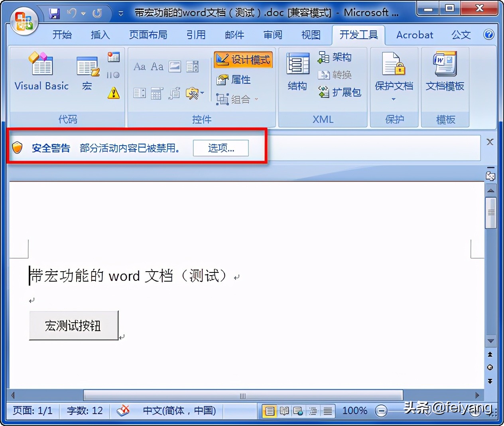
Task: Open the select browse object button
Action: (490, 367)
